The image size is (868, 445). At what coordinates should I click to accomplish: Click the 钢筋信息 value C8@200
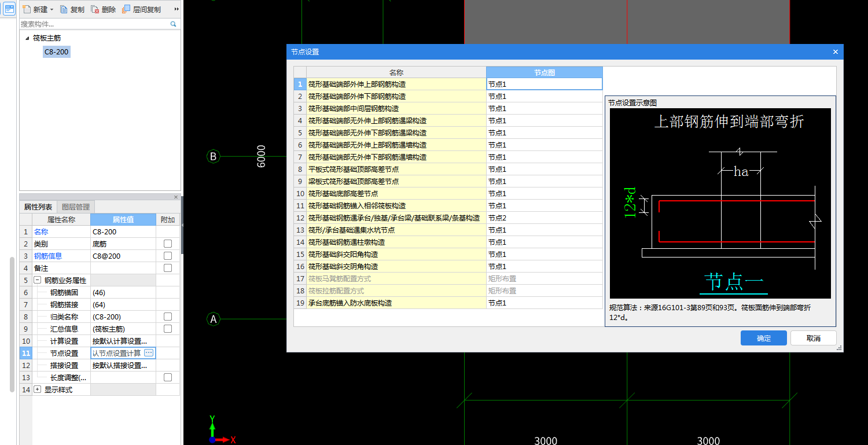tap(123, 256)
